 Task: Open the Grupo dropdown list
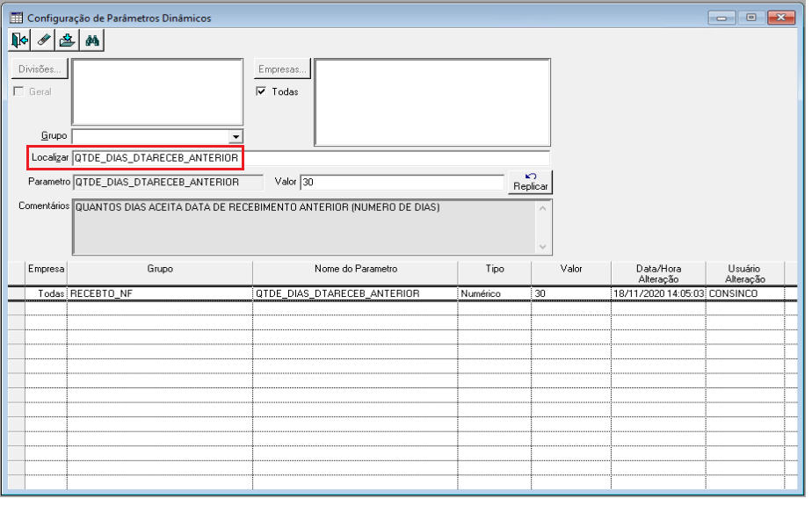[236, 137]
